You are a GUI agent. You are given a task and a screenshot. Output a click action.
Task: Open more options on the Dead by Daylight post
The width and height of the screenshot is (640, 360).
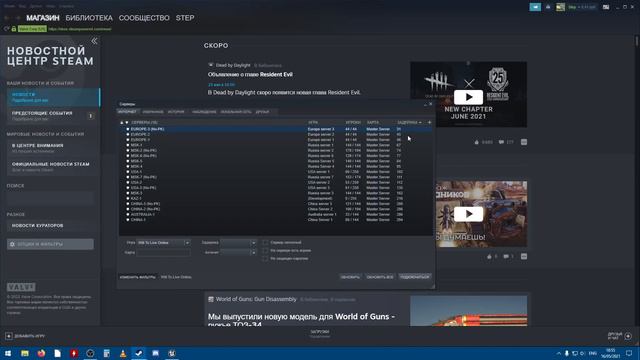(524, 142)
